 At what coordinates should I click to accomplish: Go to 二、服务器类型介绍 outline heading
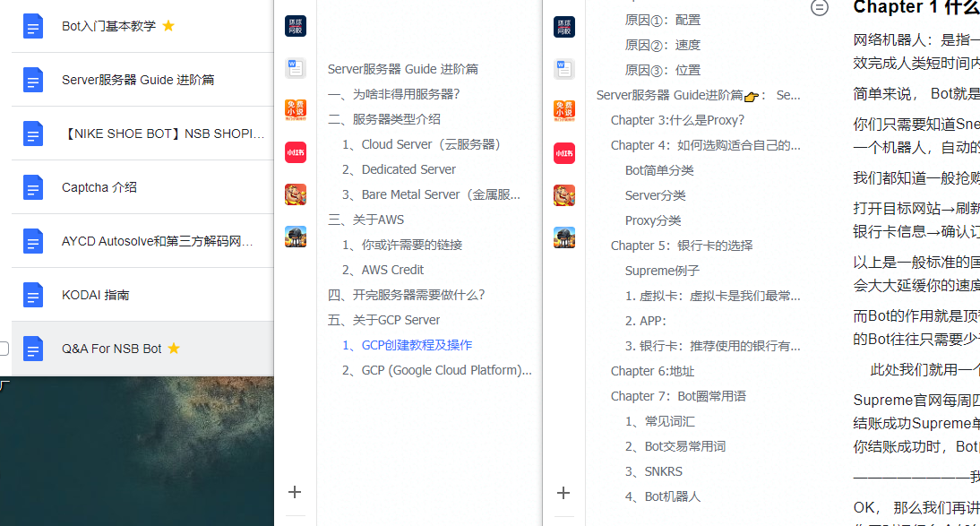pyautogui.click(x=384, y=119)
